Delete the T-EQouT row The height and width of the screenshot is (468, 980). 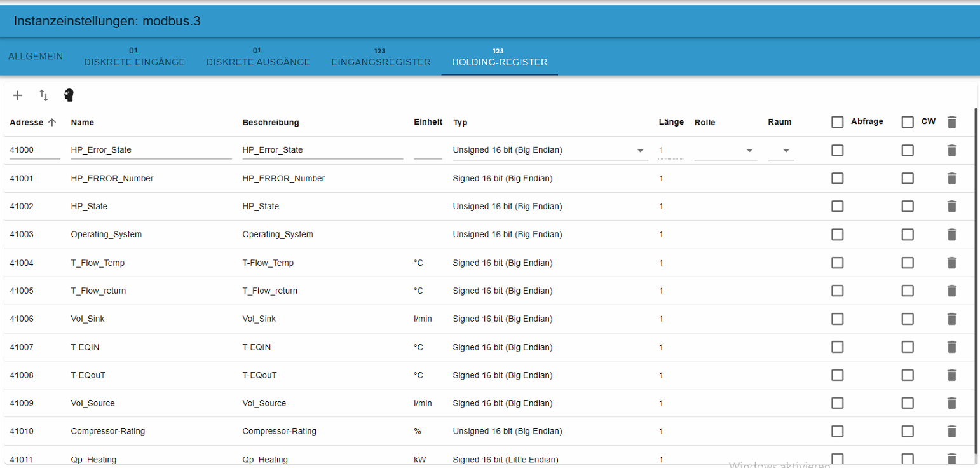[x=951, y=375]
